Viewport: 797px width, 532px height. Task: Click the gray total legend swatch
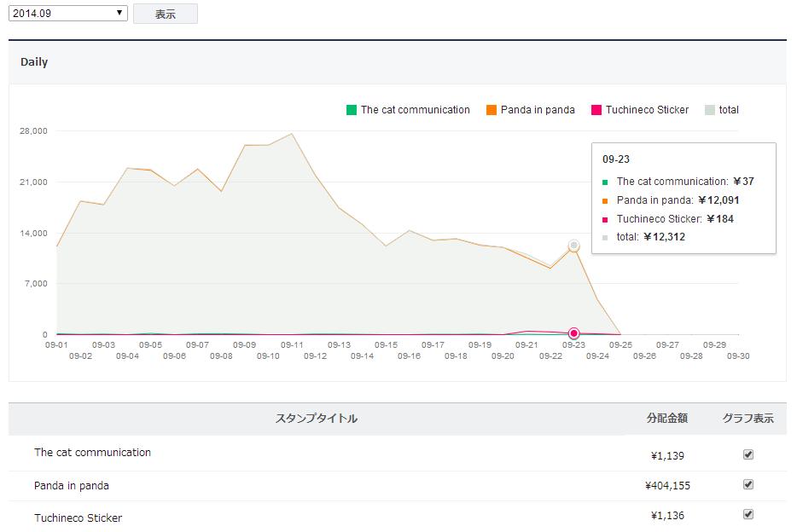coord(709,110)
